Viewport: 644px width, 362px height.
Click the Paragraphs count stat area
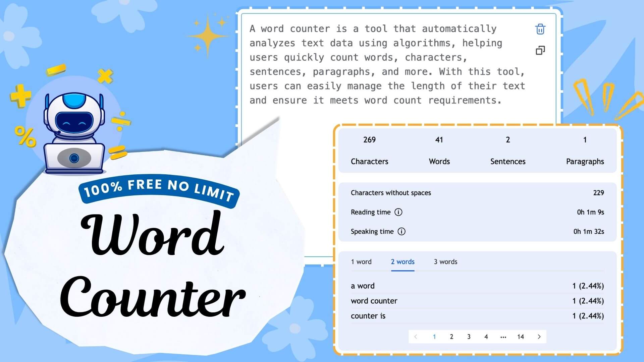pyautogui.click(x=584, y=150)
